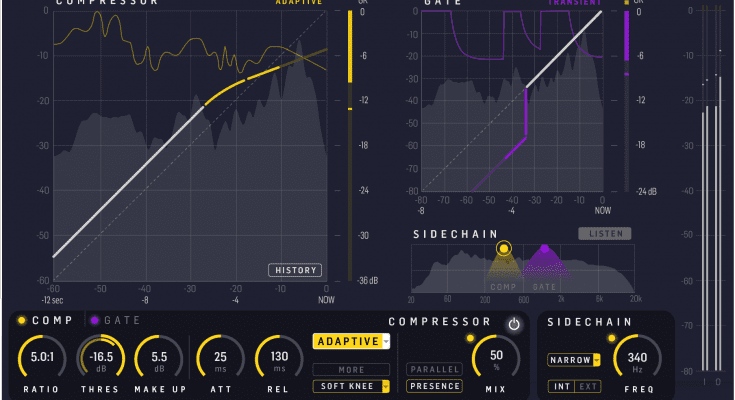Open the NARROW sidechain filter dropdown
This screenshot has width=735, height=400.
pos(574,360)
